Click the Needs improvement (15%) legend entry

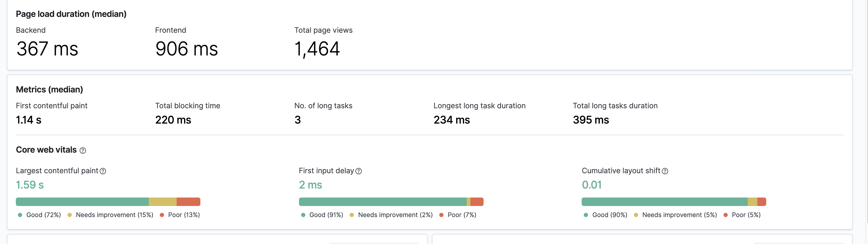(x=110, y=215)
